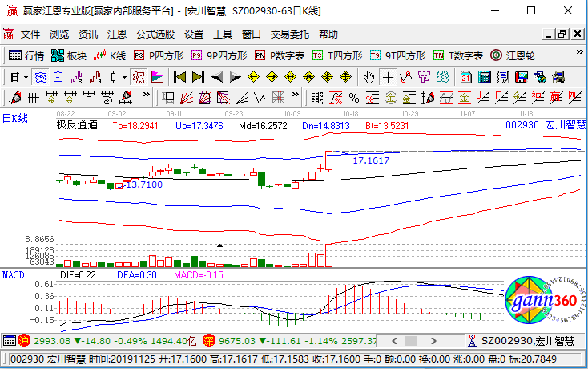Open the 设置 menu
The height and width of the screenshot is (369, 588).
tap(194, 34)
